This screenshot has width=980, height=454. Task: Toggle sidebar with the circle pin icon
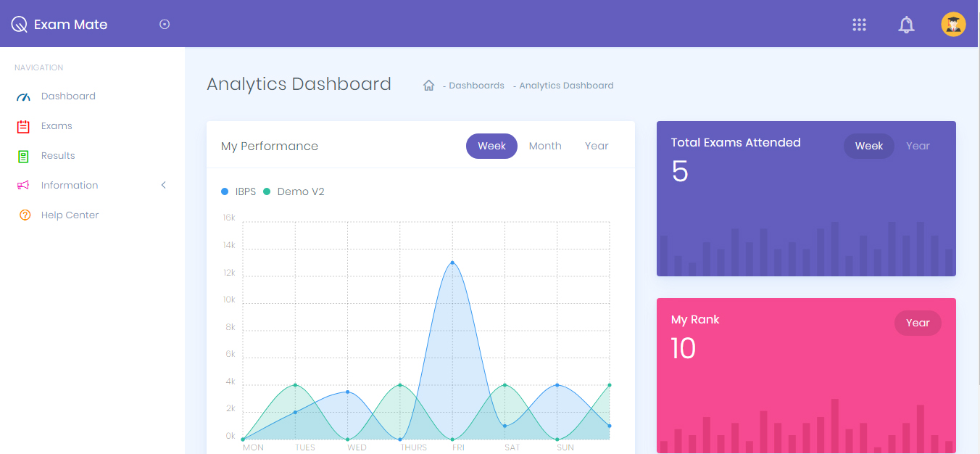tap(165, 25)
